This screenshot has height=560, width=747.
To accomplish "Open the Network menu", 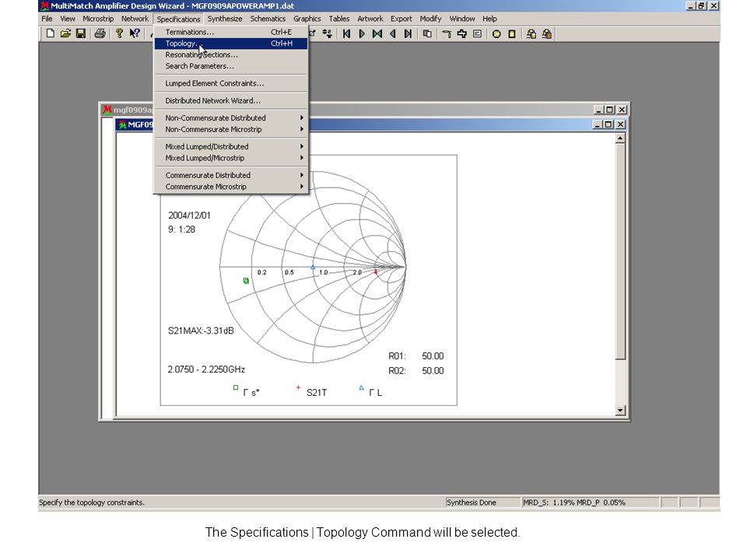I will point(135,19).
